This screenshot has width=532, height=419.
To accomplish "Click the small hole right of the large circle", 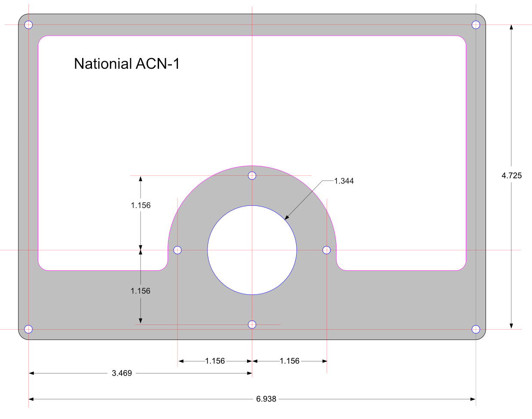I will click(x=327, y=250).
